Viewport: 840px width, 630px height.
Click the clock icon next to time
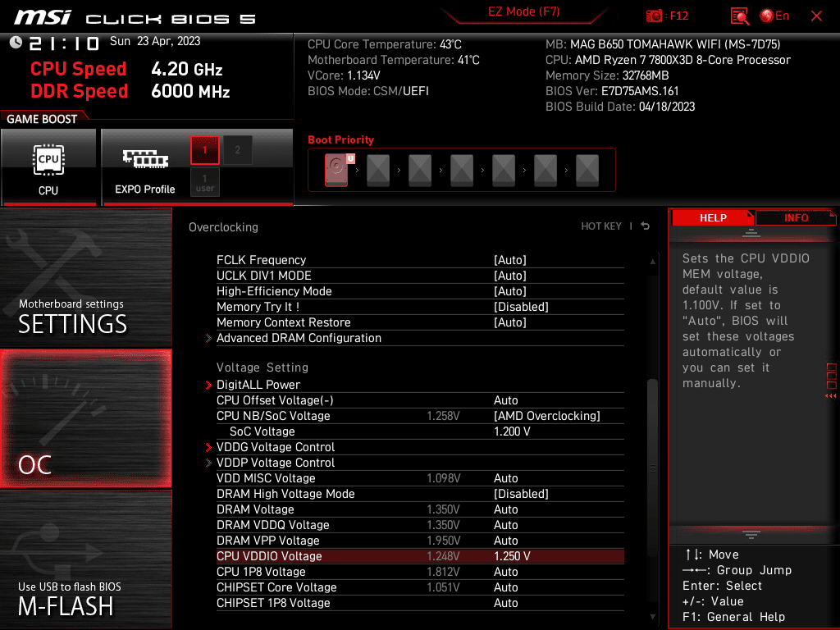16,43
